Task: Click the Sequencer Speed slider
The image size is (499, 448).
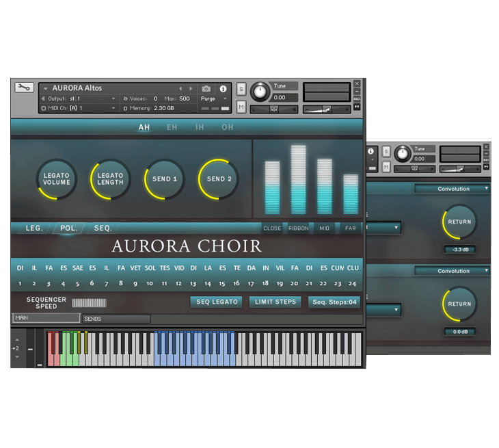Action: pyautogui.click(x=89, y=303)
